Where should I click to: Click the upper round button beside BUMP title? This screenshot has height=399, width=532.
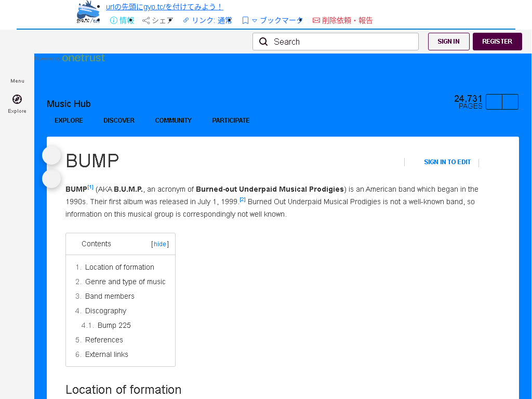(x=51, y=155)
